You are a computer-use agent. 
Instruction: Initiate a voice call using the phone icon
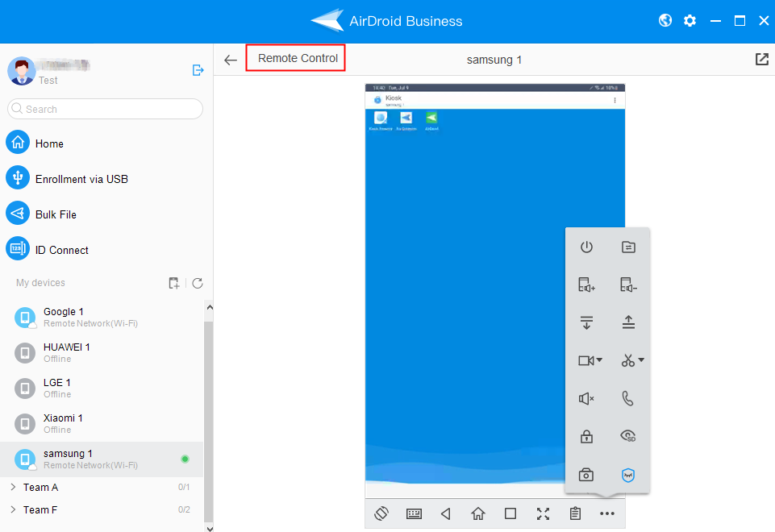coord(628,398)
